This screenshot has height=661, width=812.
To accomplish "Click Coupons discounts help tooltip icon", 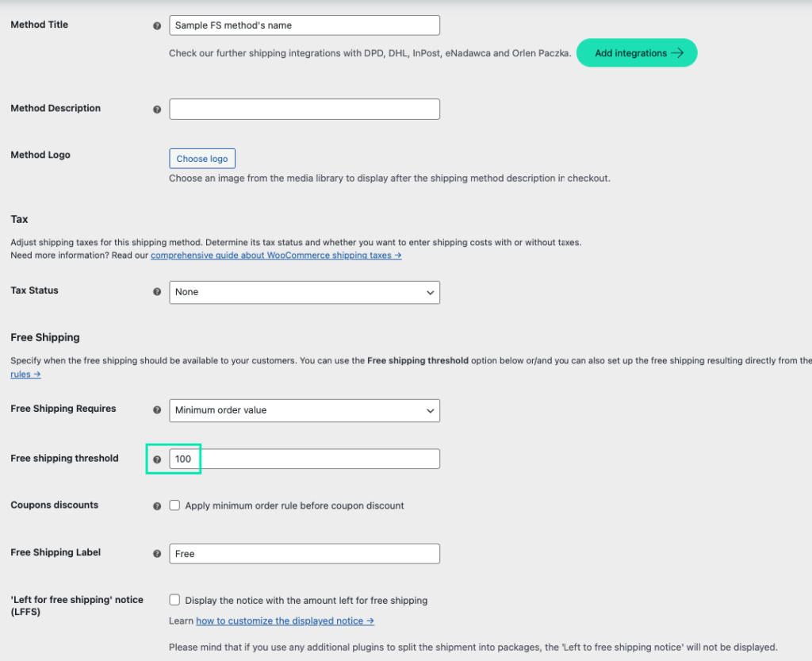I will point(157,506).
